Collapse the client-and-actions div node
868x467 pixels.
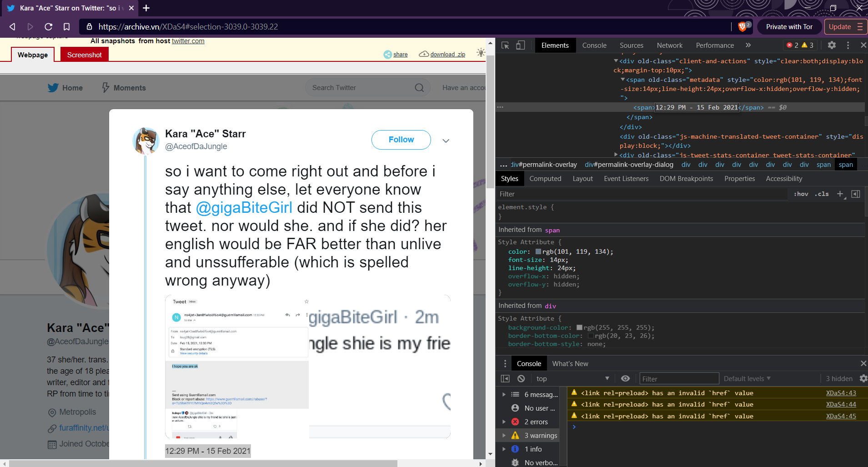[x=616, y=61]
